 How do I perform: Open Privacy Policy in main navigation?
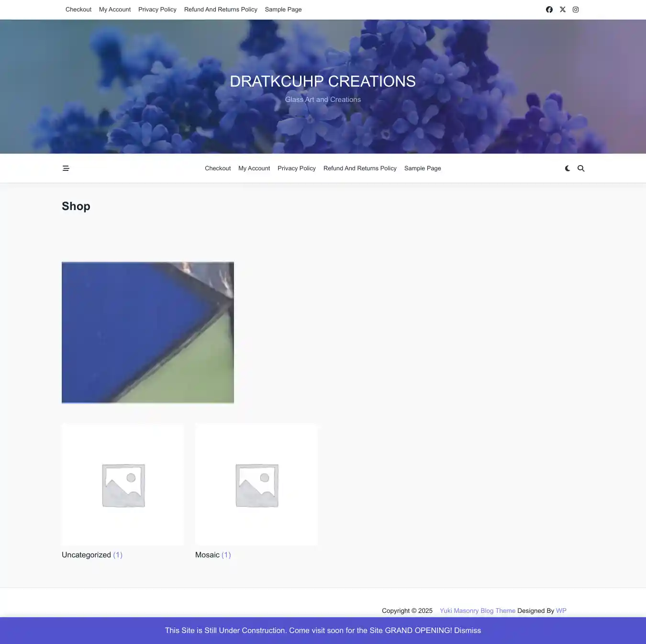coord(297,168)
